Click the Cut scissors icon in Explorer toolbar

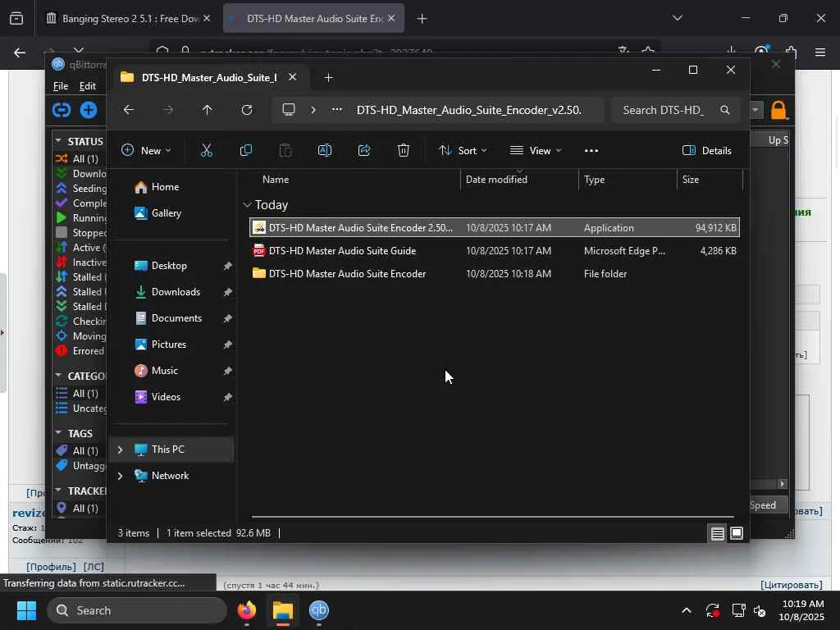[206, 151]
